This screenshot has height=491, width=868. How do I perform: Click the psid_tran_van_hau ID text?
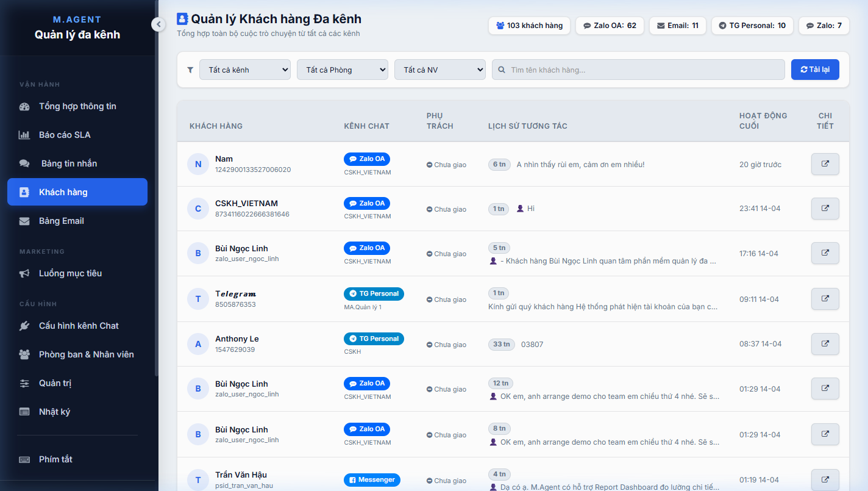[244, 486]
